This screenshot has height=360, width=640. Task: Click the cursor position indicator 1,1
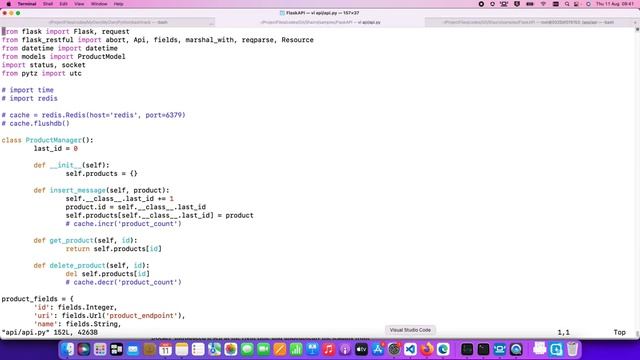[563, 332]
